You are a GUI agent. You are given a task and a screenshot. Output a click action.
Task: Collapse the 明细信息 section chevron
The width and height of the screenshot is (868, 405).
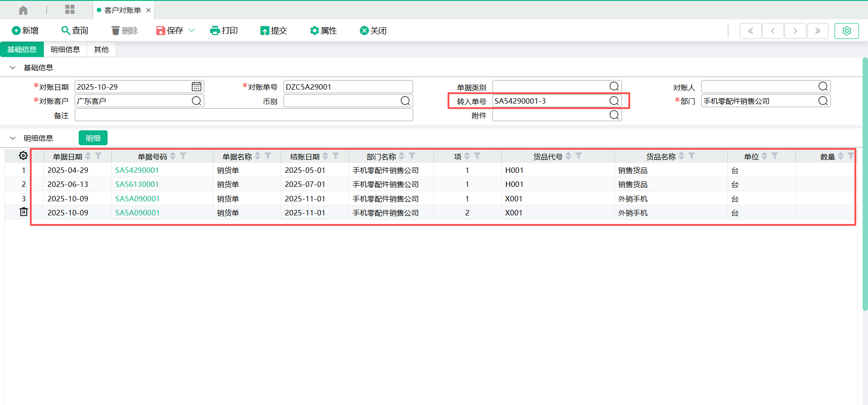[13, 138]
